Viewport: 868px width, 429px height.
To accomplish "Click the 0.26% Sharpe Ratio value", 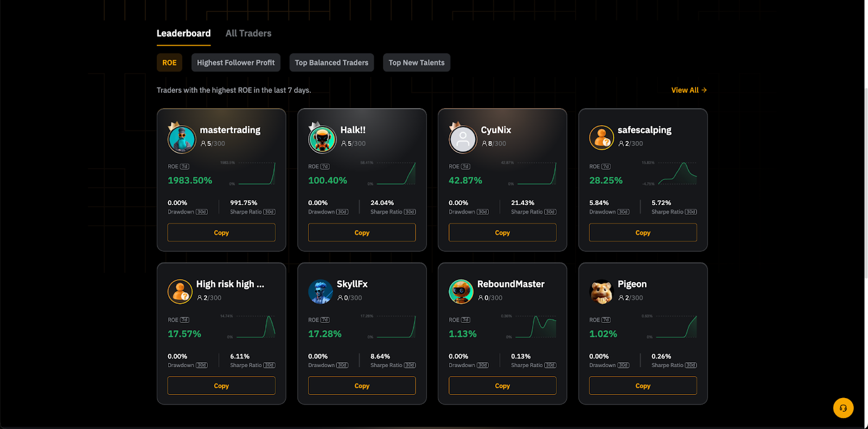I will click(x=661, y=356).
